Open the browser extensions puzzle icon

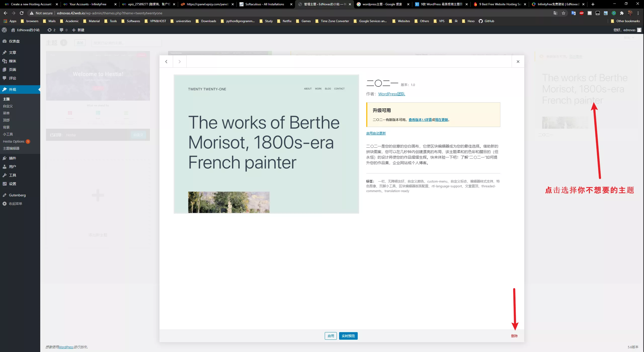(622, 13)
